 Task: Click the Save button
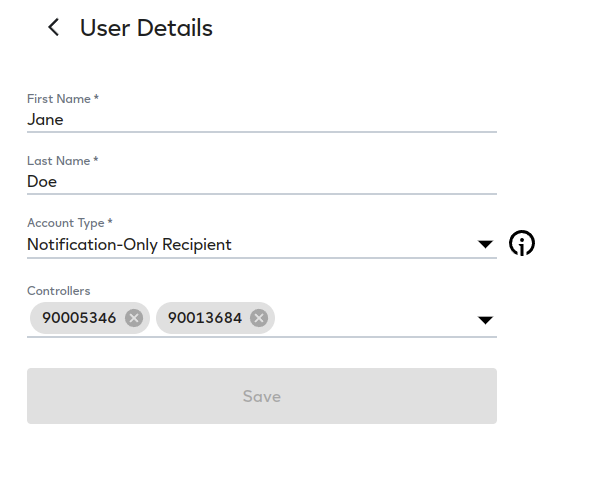coord(262,396)
